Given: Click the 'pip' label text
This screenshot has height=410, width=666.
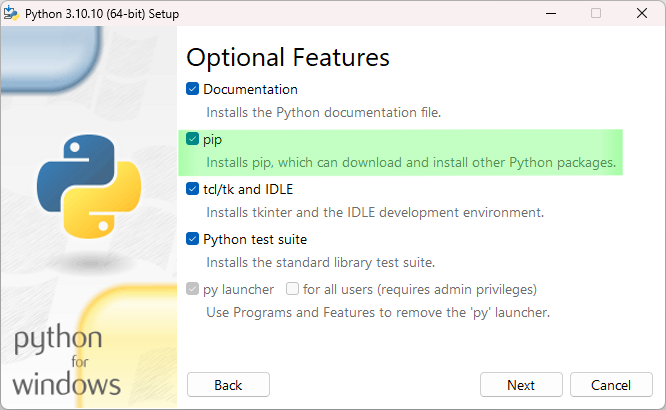Looking at the screenshot, I should pyautogui.click(x=212, y=140).
